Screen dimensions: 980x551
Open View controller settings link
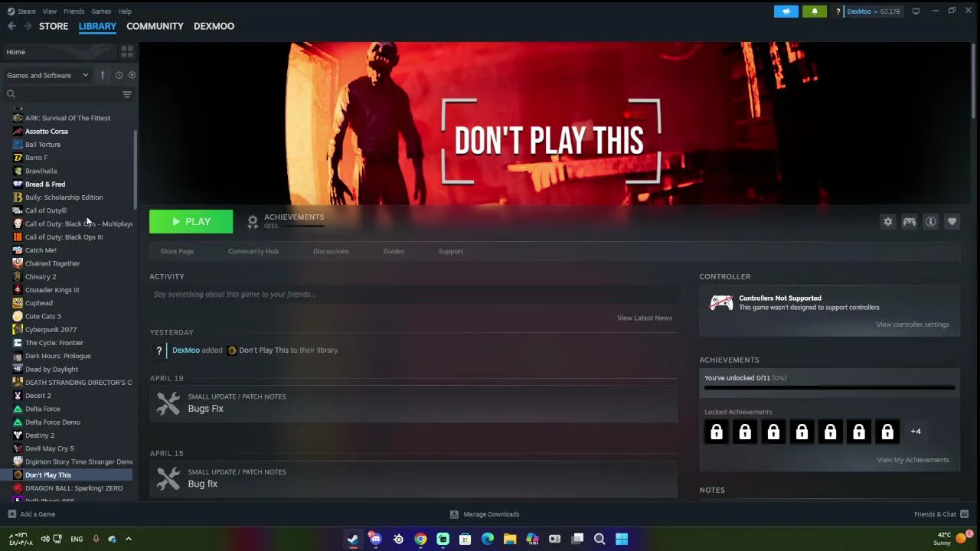click(x=913, y=324)
